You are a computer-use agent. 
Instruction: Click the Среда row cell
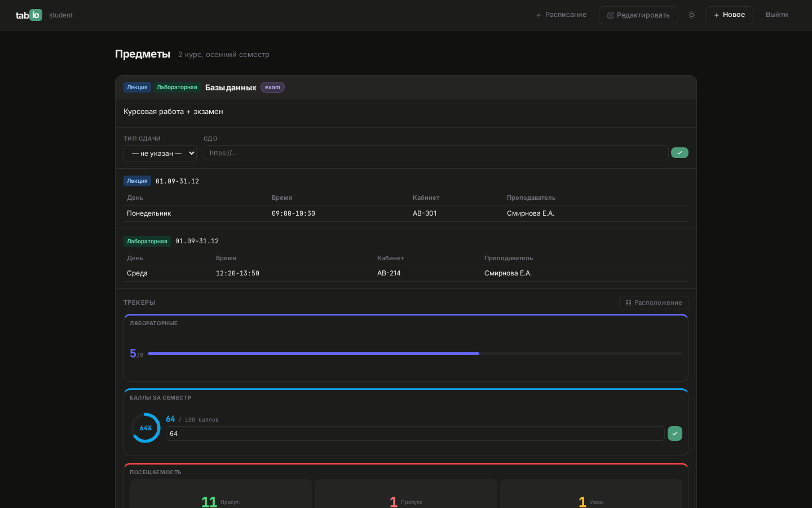click(x=137, y=273)
